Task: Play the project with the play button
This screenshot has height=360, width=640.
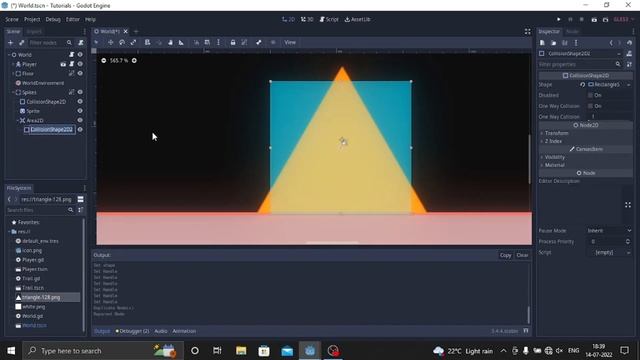Action: tap(558, 19)
